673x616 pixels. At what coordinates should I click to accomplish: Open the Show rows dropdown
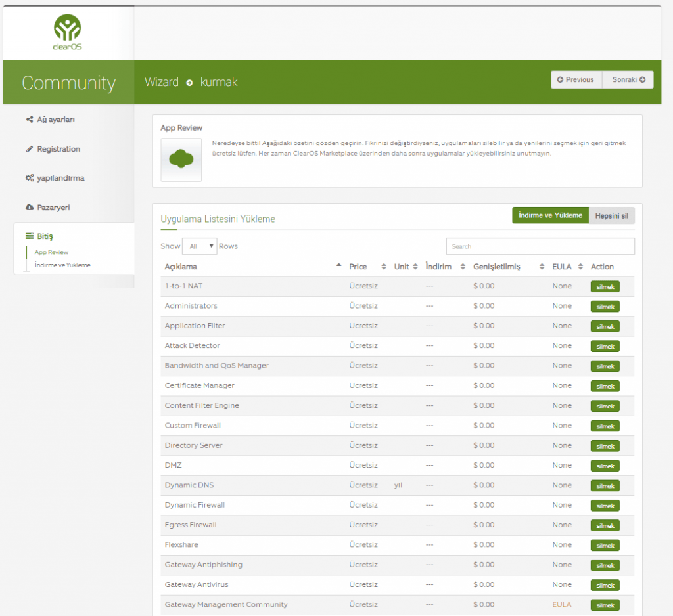point(199,246)
